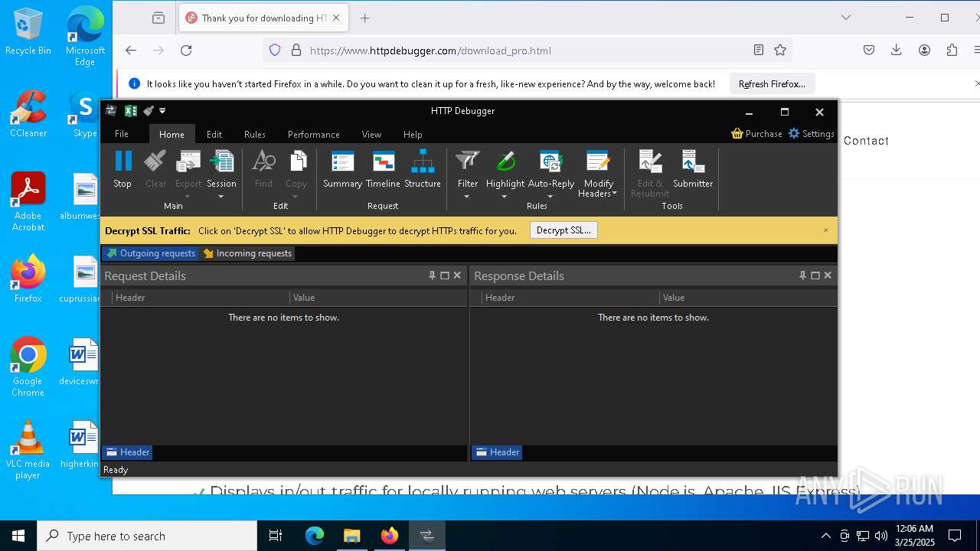Switch to the Edit ribbon tab
Screen dimensions: 980x551
[x=214, y=134]
